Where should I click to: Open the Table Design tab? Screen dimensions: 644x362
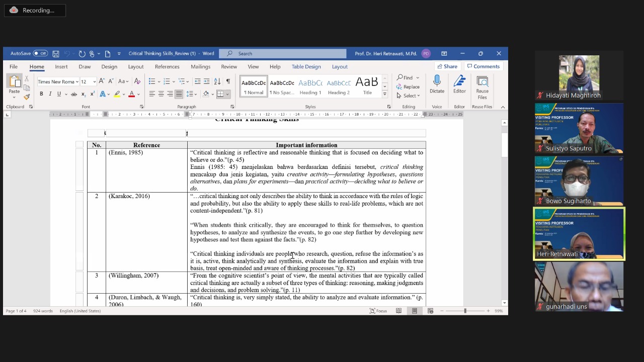[x=306, y=66]
